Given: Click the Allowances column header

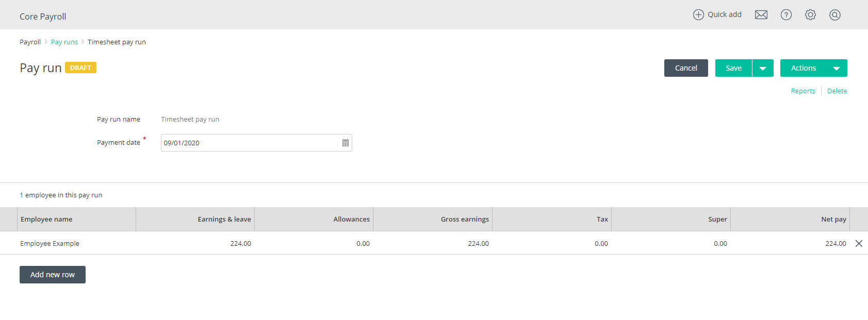Looking at the screenshot, I should 314,219.
